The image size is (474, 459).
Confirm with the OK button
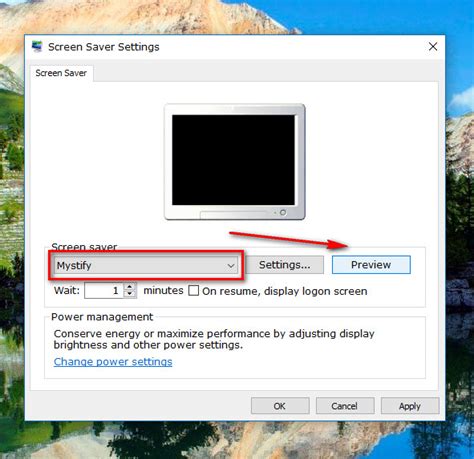(280, 406)
